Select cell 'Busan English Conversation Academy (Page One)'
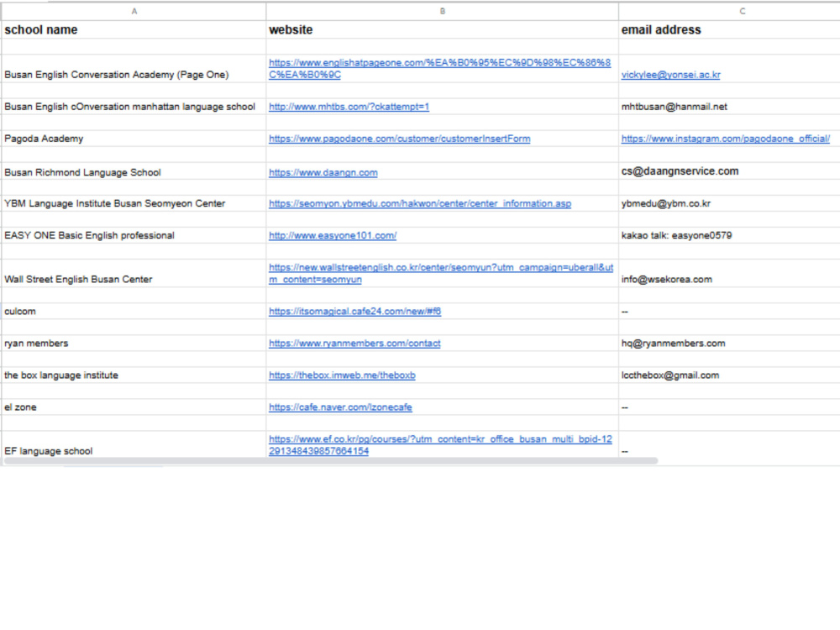Viewport: 840px width, 630px height. (x=134, y=69)
